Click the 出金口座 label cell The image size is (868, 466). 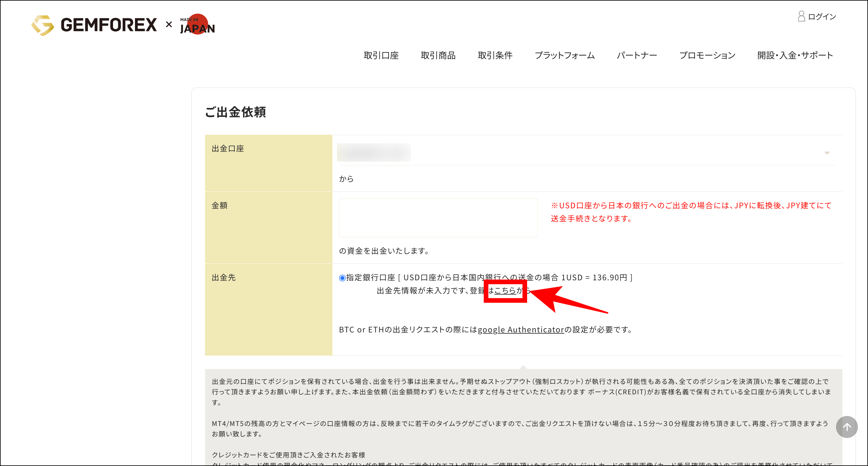[268, 163]
